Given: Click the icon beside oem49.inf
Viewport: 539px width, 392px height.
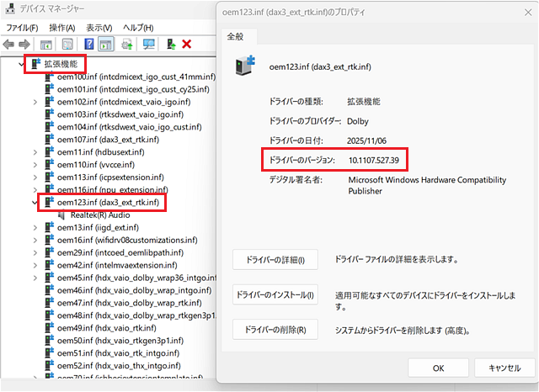Looking at the screenshot, I should coord(50,328).
